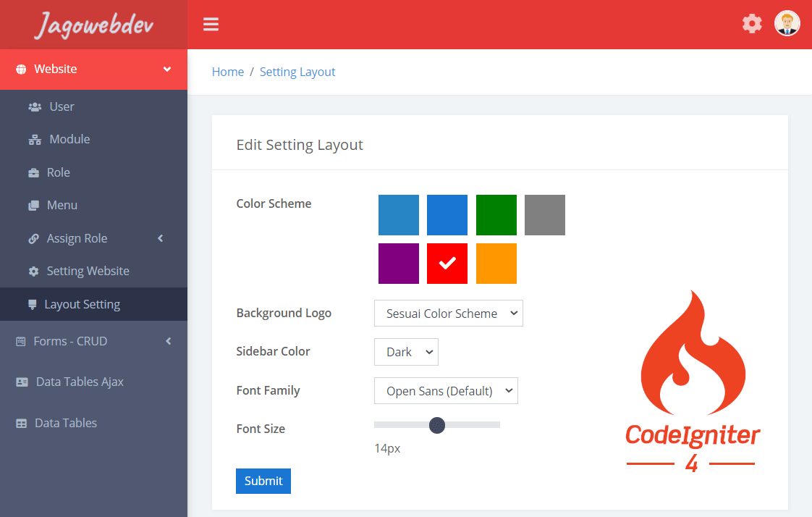
Task: Go to Home breadcrumb link
Action: pos(227,72)
